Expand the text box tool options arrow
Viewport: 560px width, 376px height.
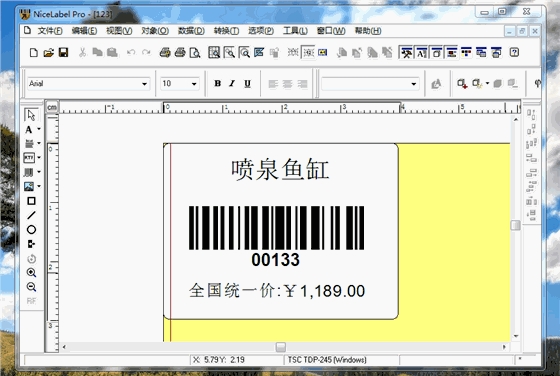pyautogui.click(x=39, y=144)
